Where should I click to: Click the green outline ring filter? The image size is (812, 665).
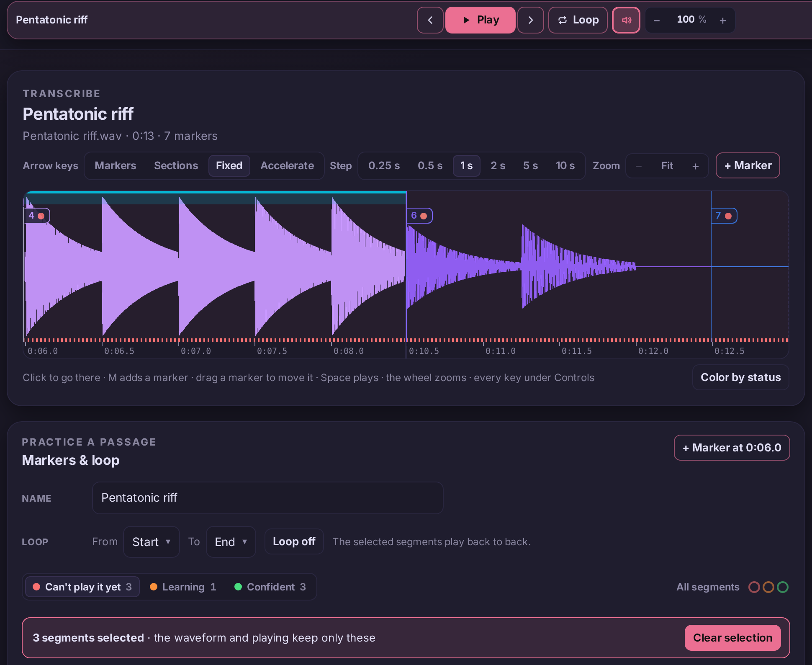(x=782, y=587)
